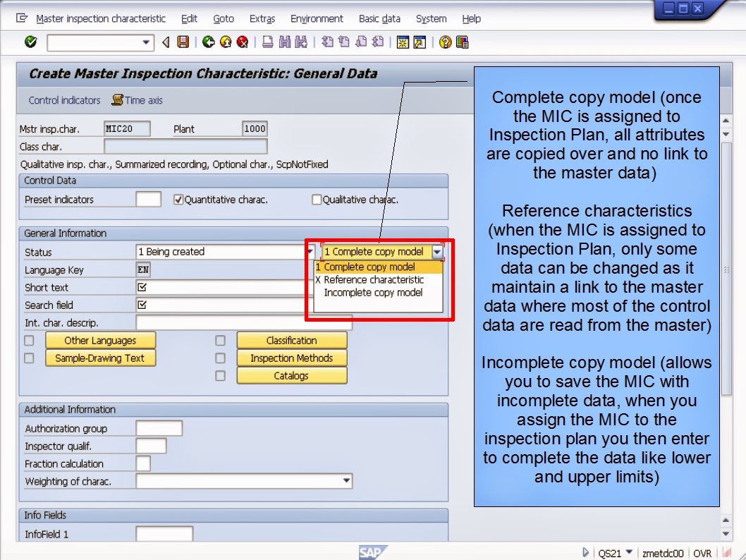Click the Print toolbar icon
This screenshot has height=560, width=746.
267,42
